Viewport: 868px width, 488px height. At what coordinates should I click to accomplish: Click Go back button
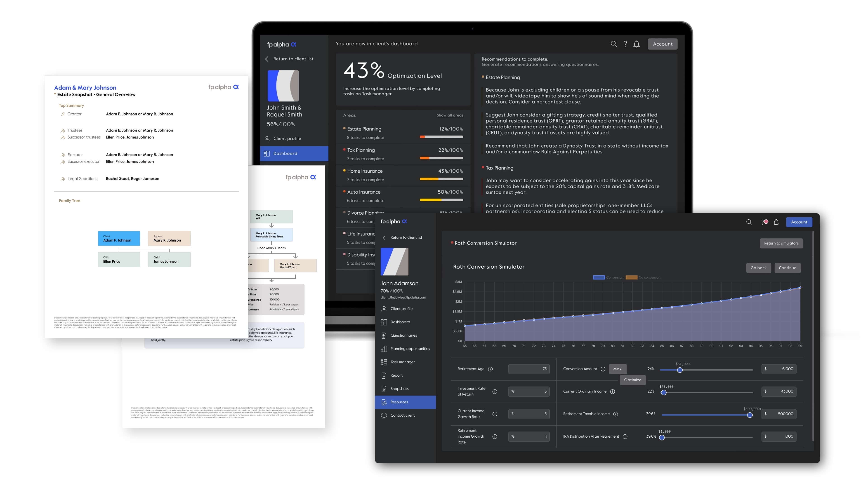click(758, 268)
